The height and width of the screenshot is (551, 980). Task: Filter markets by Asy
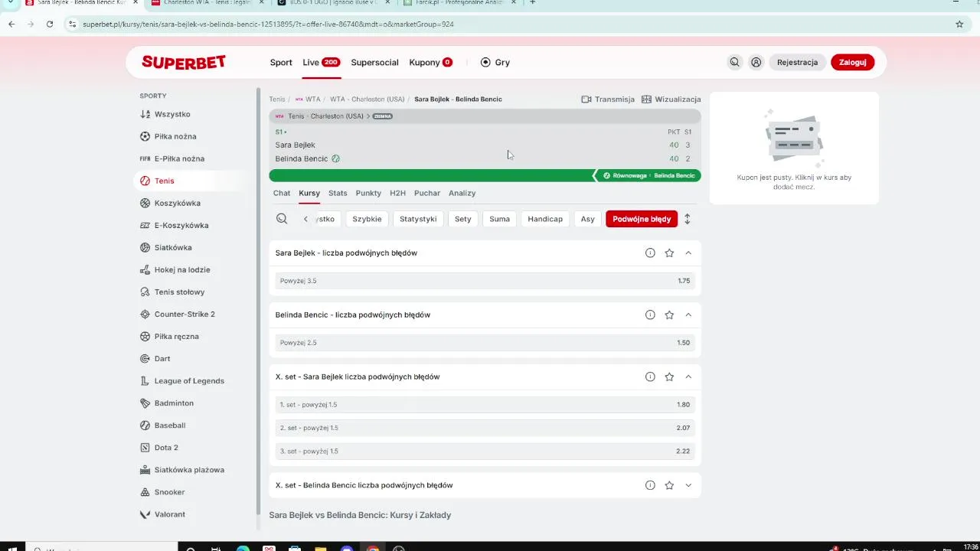588,219
